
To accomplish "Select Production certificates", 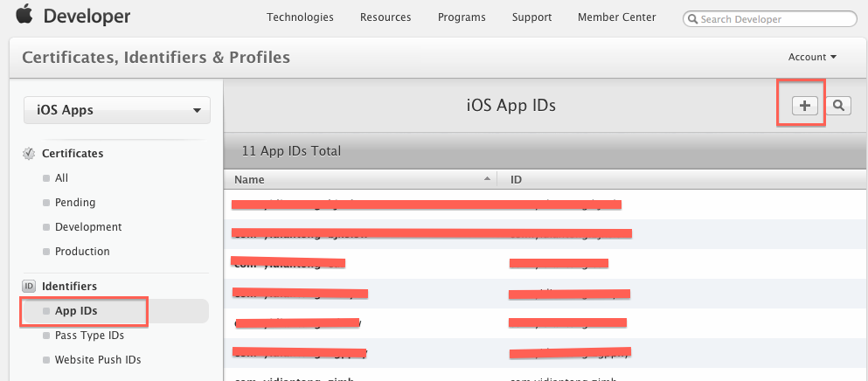I will point(82,252).
